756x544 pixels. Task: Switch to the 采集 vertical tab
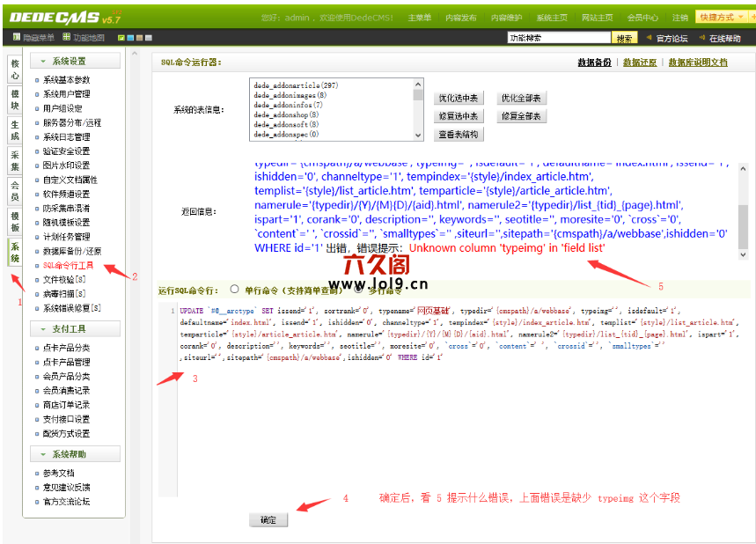pyautogui.click(x=15, y=161)
